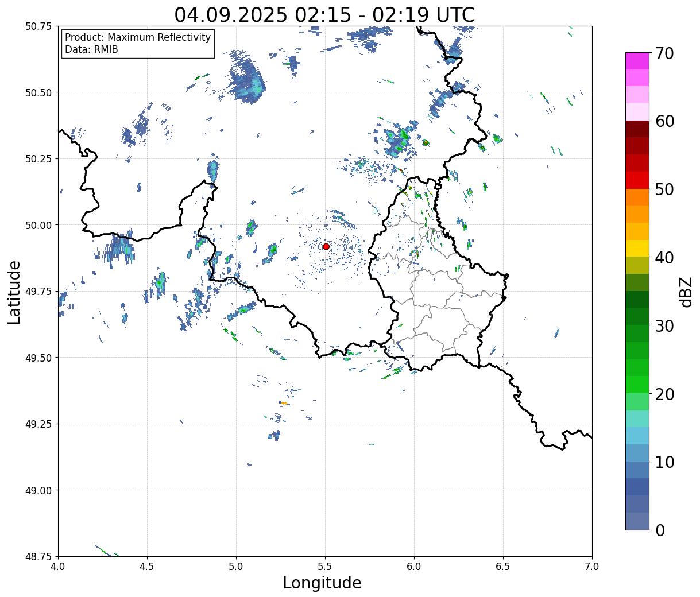
Task: Click colorbar tick label 70
Action: (x=664, y=53)
